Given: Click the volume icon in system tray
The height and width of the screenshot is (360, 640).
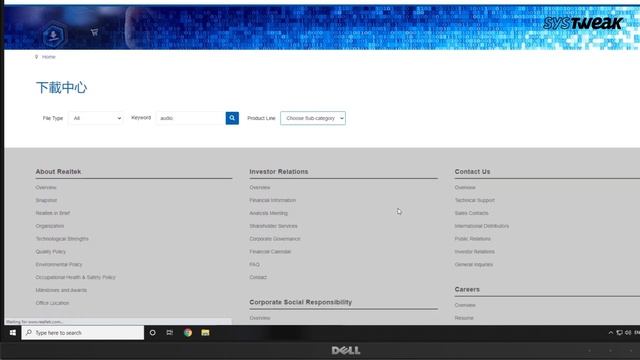Looking at the screenshot, I should point(628,333).
